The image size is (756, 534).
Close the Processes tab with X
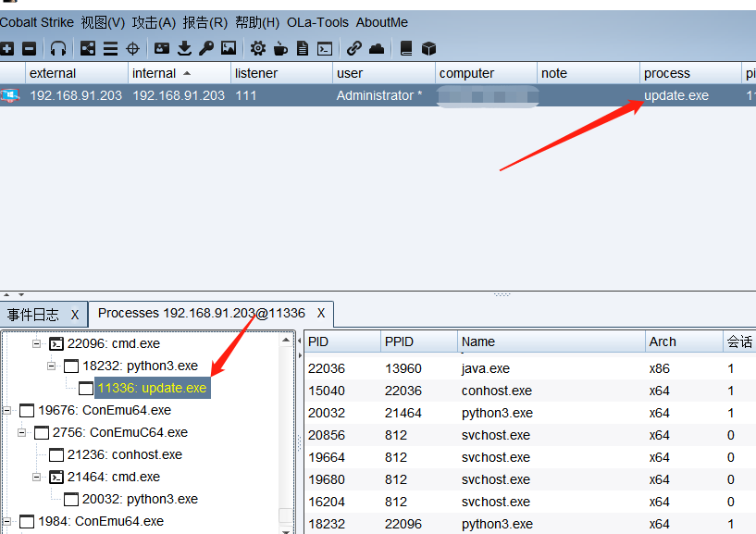pos(320,313)
